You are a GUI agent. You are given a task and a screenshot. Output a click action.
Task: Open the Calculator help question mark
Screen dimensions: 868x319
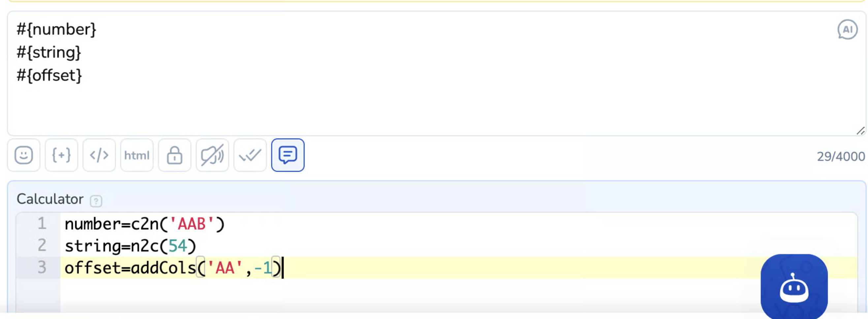[x=96, y=201]
